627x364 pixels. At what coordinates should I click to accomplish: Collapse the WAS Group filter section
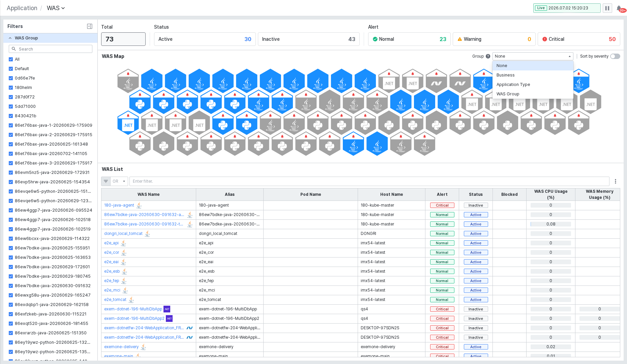[10, 38]
